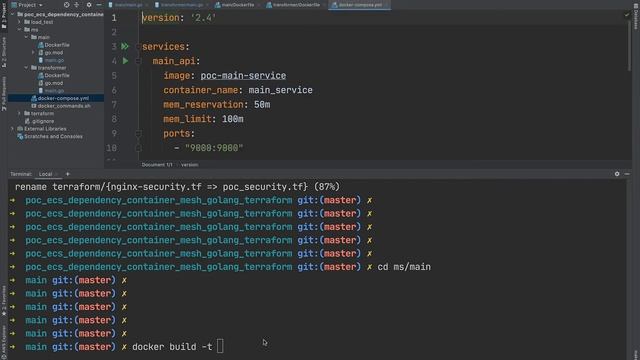640x360 pixels.
Task: Open the Favorites tool window side tab
Action: (x=4, y=301)
